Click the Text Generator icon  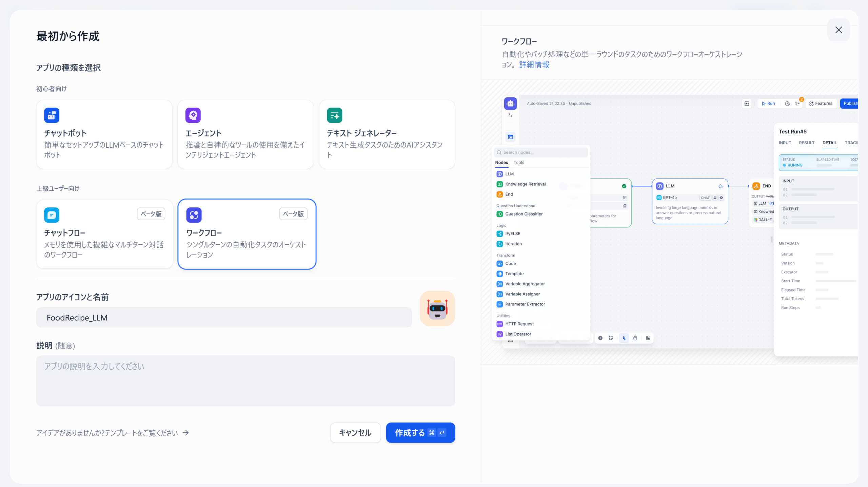point(334,115)
